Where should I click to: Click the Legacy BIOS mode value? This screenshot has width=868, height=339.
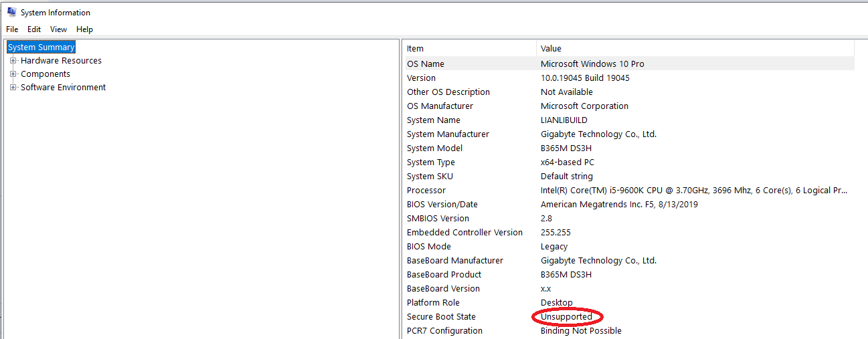pos(554,247)
